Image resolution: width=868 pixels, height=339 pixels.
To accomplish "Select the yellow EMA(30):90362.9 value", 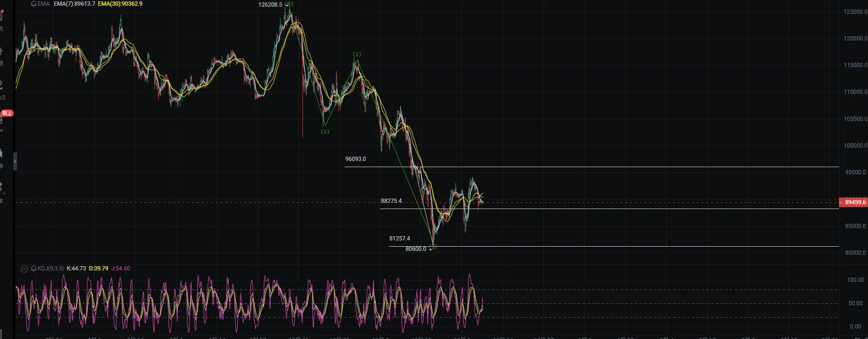I will pyautogui.click(x=120, y=4).
